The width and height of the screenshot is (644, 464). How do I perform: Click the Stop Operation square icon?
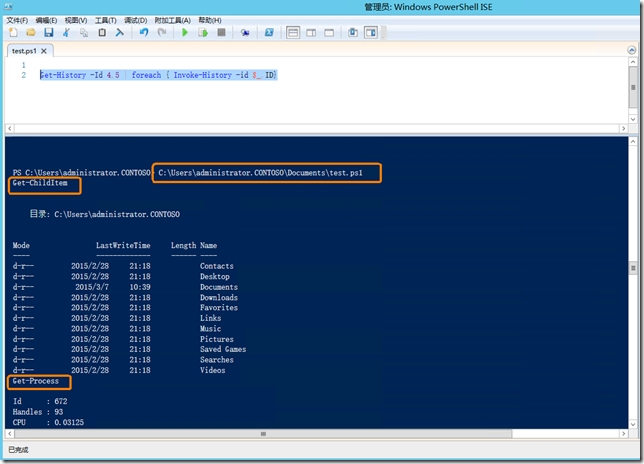(221, 32)
